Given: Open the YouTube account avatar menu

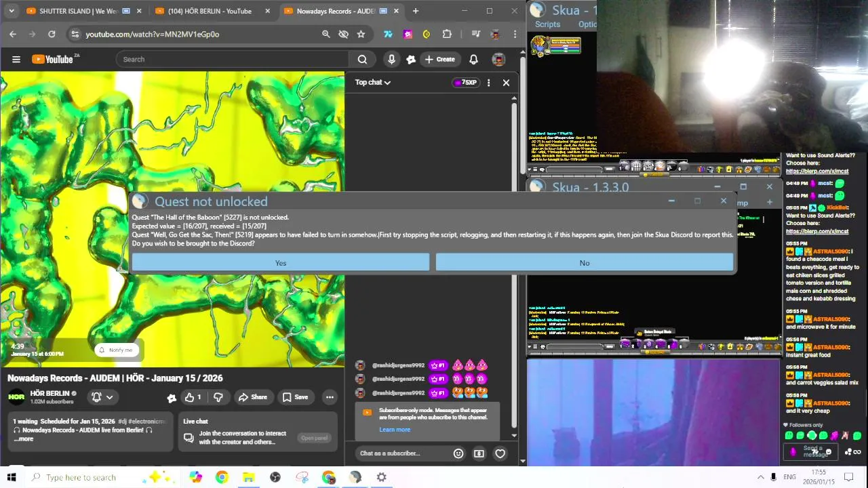Looking at the screenshot, I should [x=498, y=59].
